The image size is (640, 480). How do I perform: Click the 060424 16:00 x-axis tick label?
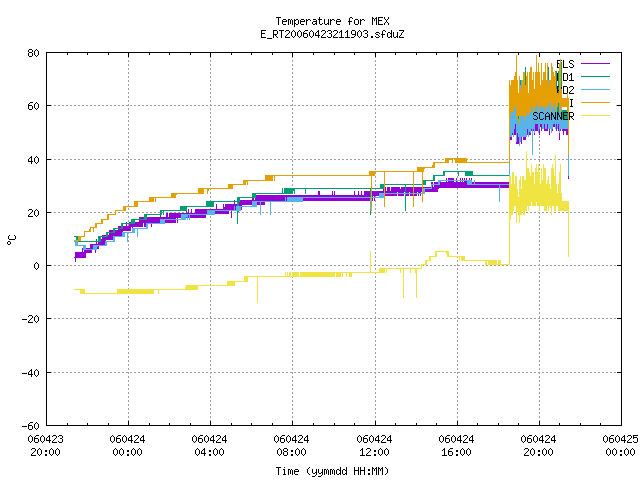(456, 446)
